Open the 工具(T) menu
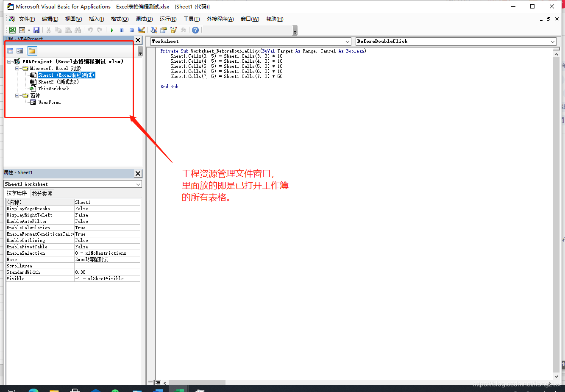 (192, 19)
